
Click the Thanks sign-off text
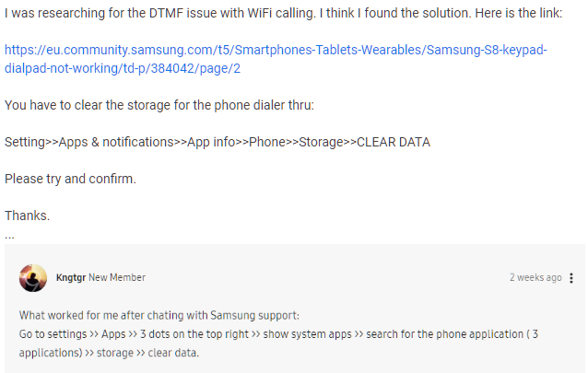coord(27,216)
